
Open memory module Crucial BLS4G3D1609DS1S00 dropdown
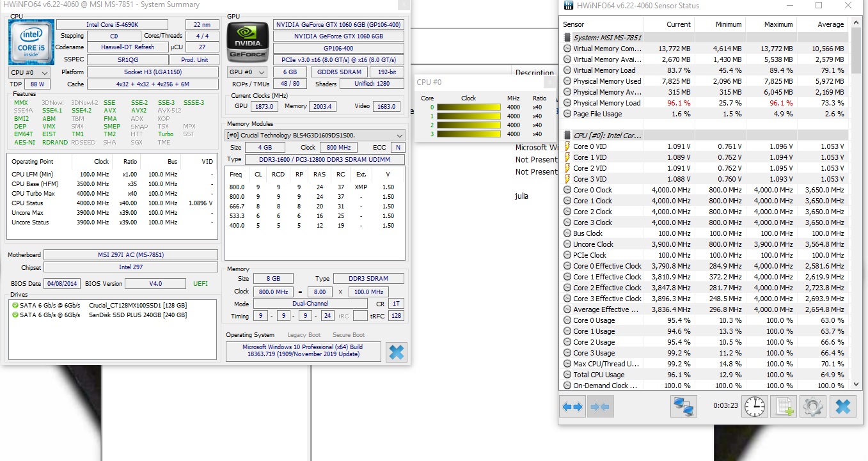315,136
